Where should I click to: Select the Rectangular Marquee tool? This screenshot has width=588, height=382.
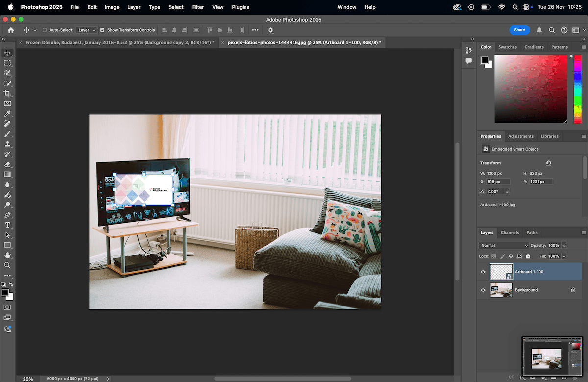7,63
